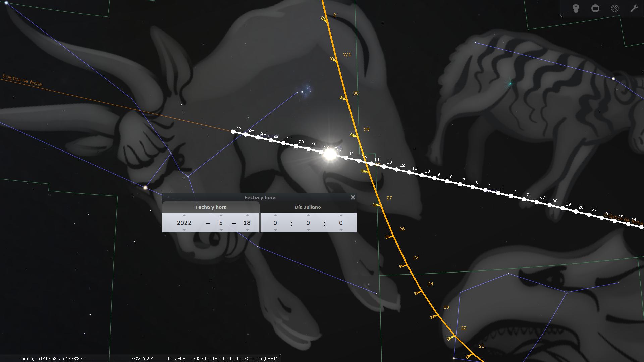The height and width of the screenshot is (362, 644).
Task: Decrease the minutes with the down arrow
Action: tap(308, 230)
